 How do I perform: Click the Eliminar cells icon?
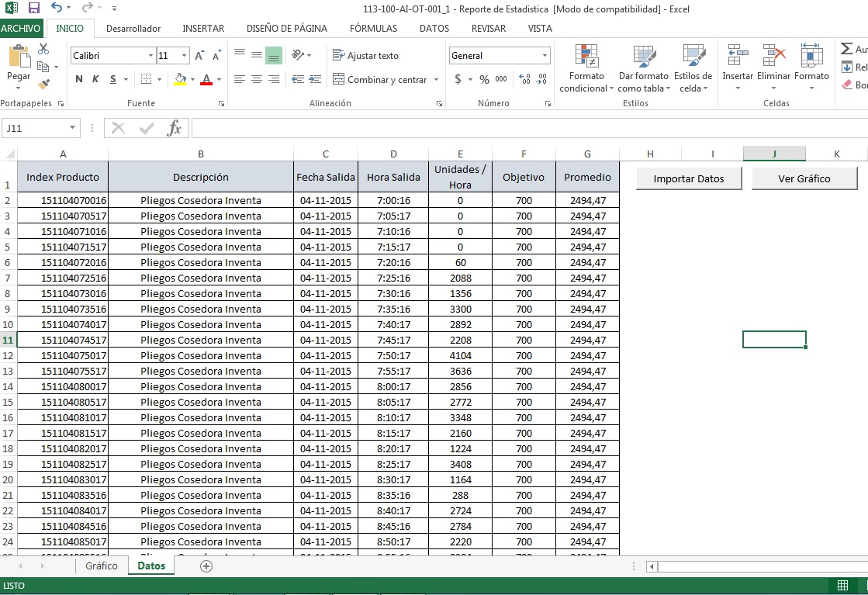[x=773, y=57]
